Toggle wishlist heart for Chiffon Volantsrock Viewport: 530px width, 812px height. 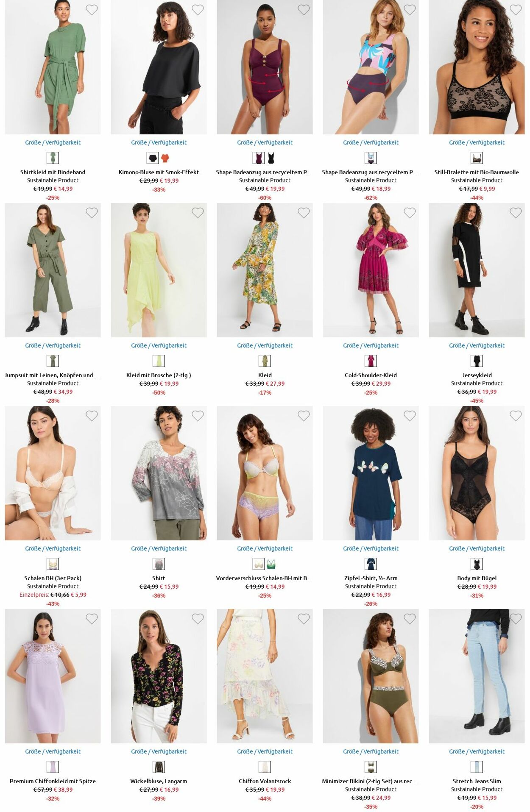[304, 619]
